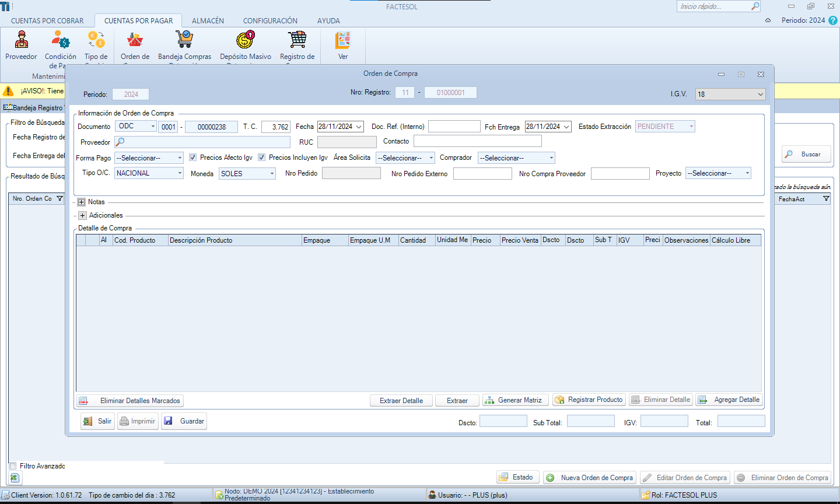Open the CONFIGURACIÓN tab

(270, 20)
